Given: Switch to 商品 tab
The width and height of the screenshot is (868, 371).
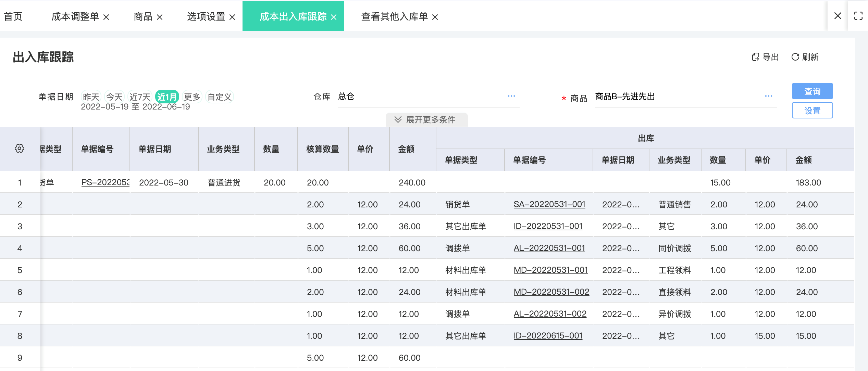Looking at the screenshot, I should (143, 16).
